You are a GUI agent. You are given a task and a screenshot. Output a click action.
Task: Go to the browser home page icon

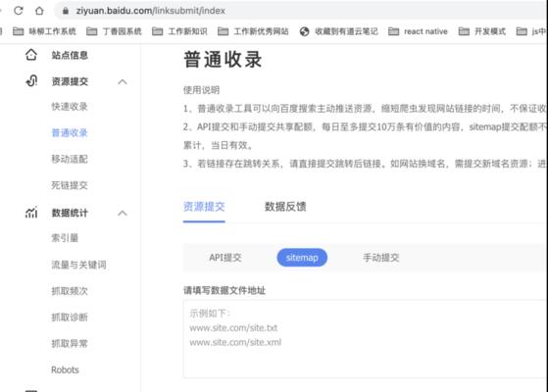(39, 11)
